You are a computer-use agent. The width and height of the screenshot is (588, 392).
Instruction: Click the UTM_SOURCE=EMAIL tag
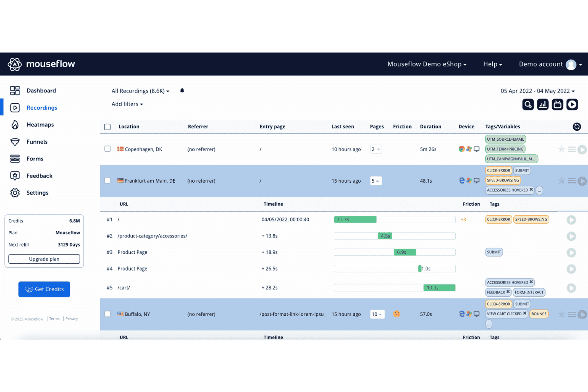click(505, 139)
